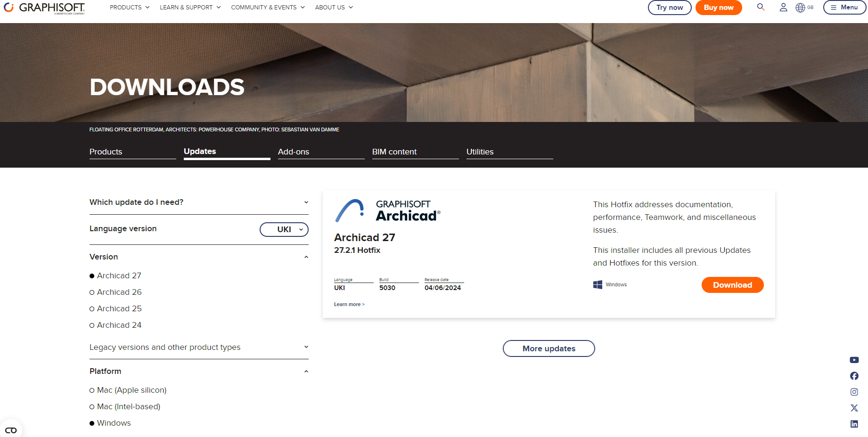Open Graphisoft's X profile
The width and height of the screenshot is (868, 437).
[854, 408]
